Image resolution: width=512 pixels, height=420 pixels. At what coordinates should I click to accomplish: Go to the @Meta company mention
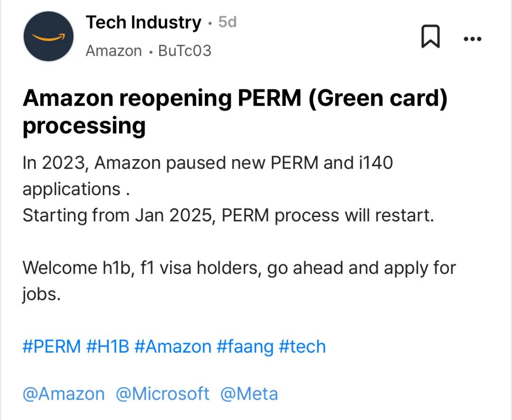(x=249, y=393)
